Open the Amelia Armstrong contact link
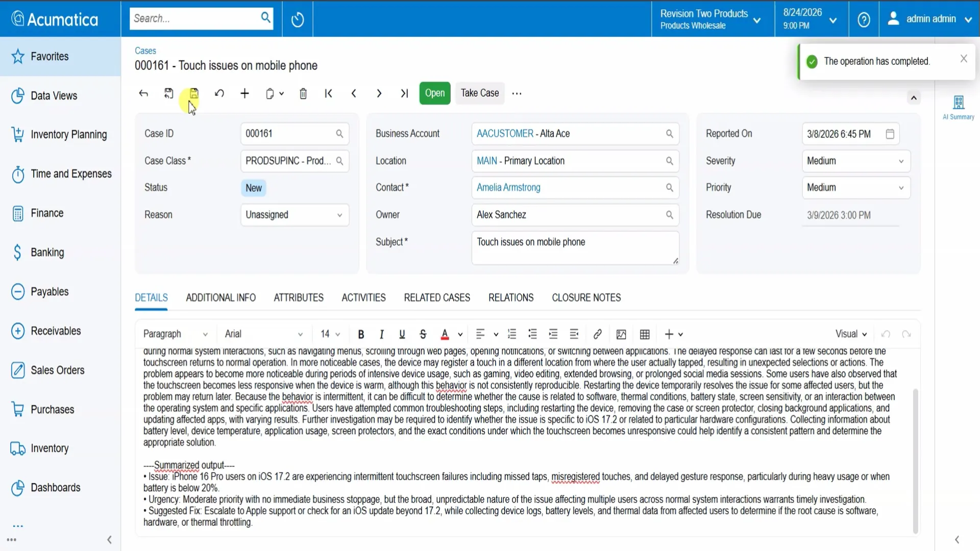Screen dimensions: 980x551 tap(508, 188)
